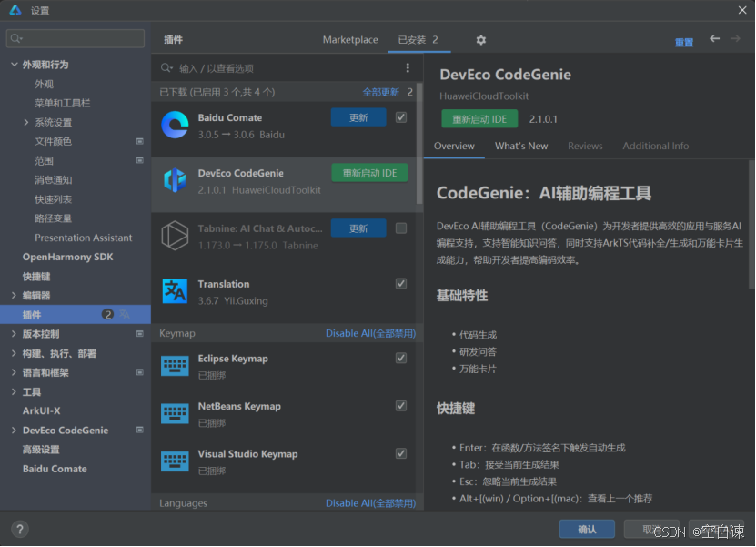Focus the plugin search input field
756x547 pixels.
pyautogui.click(x=287, y=68)
